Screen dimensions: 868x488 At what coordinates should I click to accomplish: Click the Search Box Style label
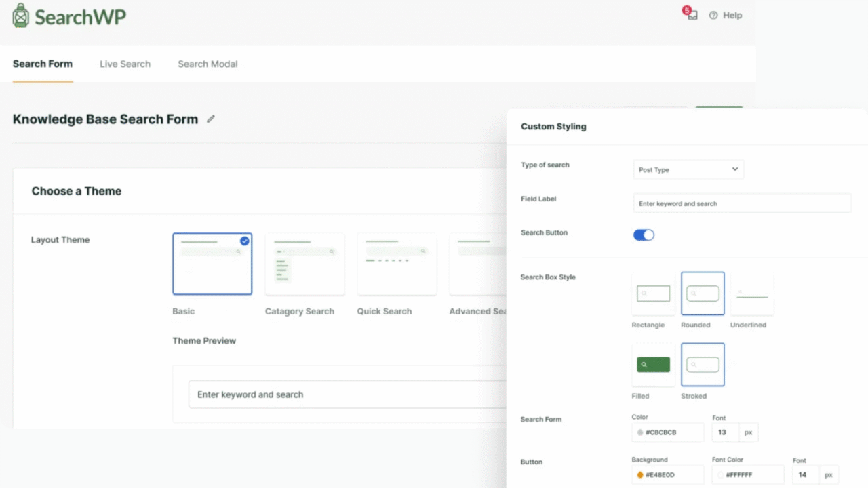click(x=548, y=277)
